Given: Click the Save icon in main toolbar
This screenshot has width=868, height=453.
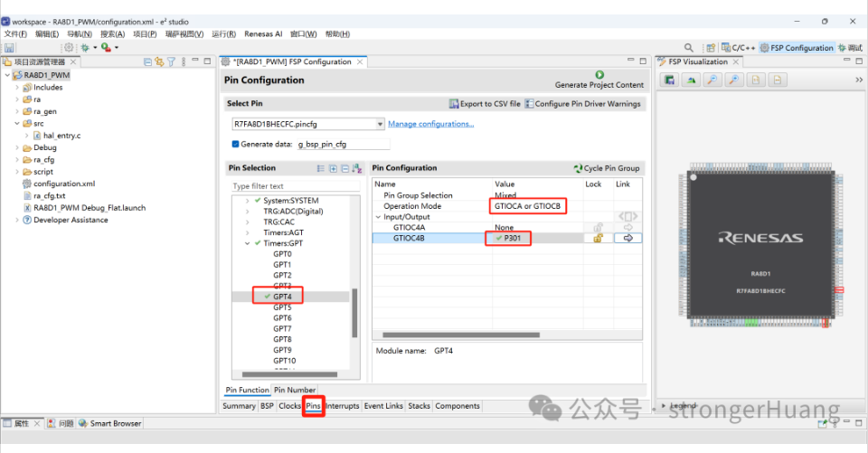Looking at the screenshot, I should [9, 48].
